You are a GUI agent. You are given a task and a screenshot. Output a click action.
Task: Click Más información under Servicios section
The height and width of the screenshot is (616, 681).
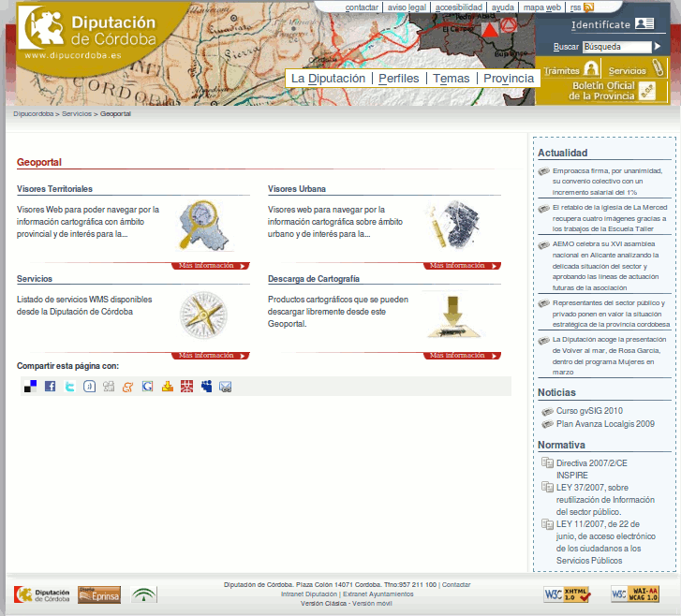(x=211, y=356)
